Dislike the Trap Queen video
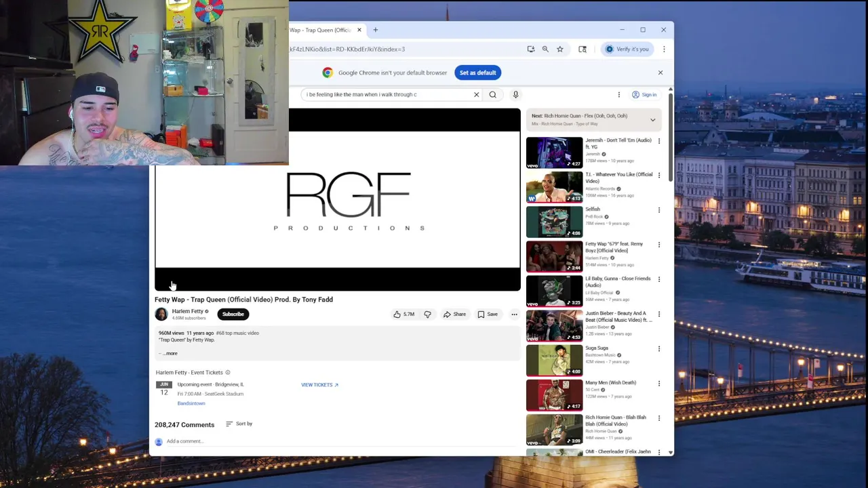Viewport: 868px width, 488px height. click(x=427, y=314)
